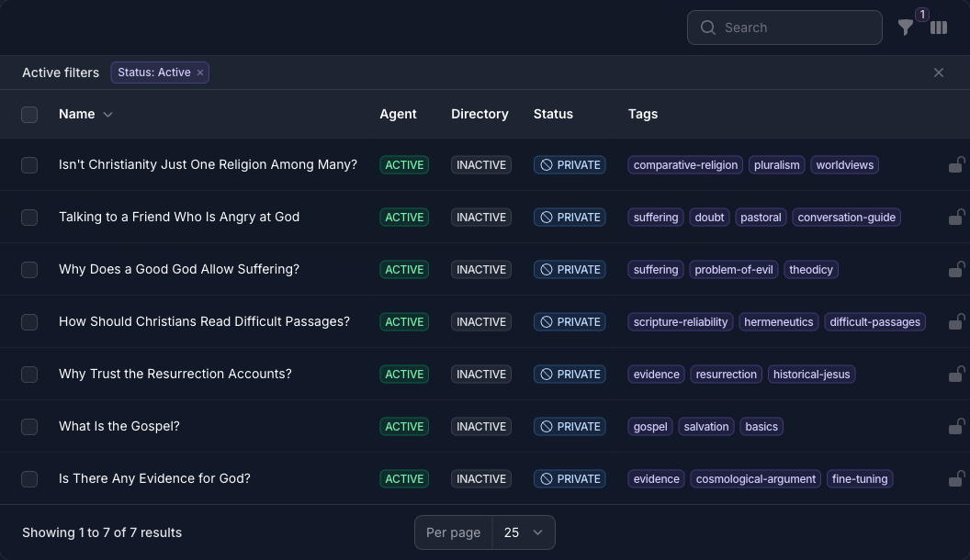The image size is (970, 560).
Task: Click the problem-of-evil tag
Action: click(x=734, y=270)
